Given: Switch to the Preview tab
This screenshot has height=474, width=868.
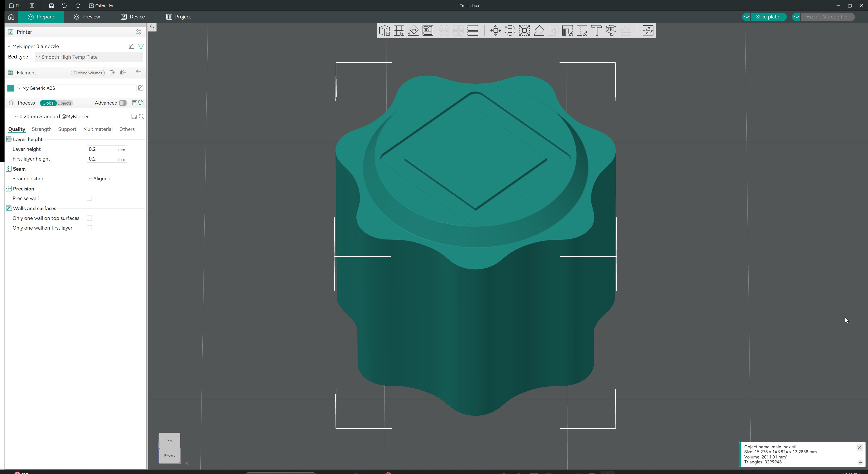Looking at the screenshot, I should coord(87,17).
